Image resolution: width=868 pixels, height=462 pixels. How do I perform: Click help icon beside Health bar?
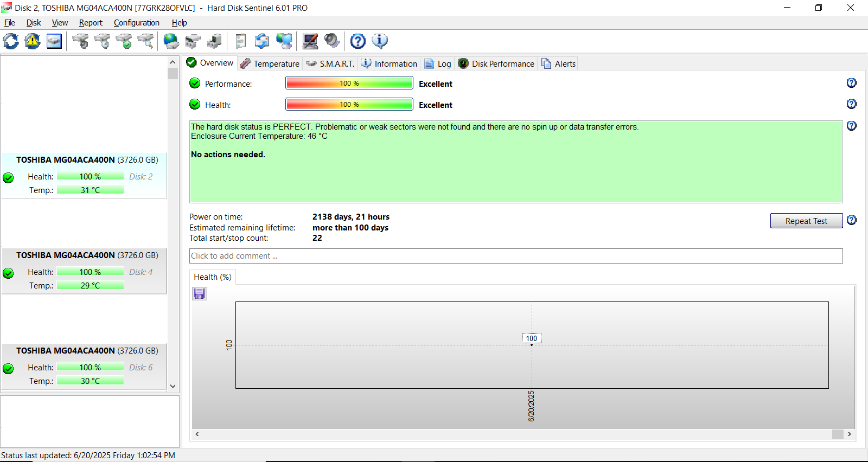[x=852, y=104]
